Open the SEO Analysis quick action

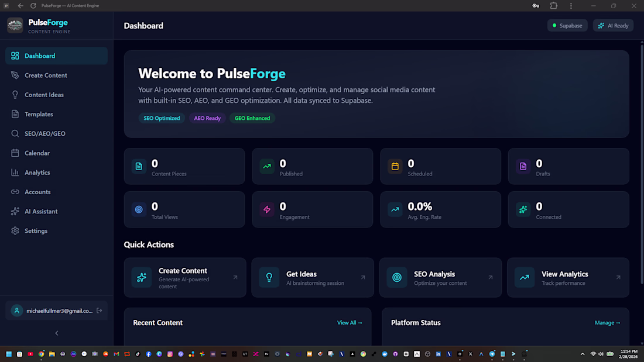(440, 277)
